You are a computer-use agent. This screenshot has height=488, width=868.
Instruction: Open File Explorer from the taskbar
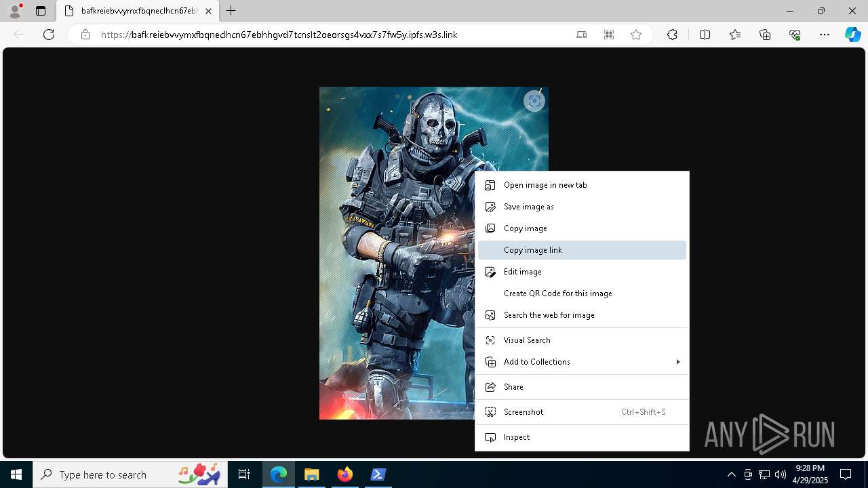point(311,474)
